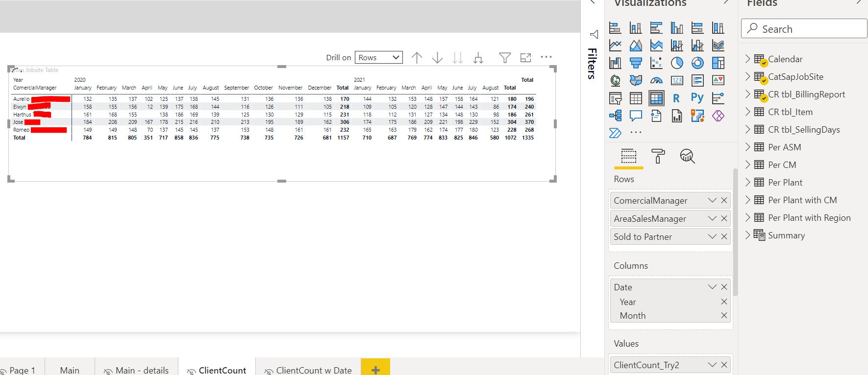Select the Q&A speech bubble visual
Image resolution: width=868 pixels, height=375 pixels.
(636, 116)
